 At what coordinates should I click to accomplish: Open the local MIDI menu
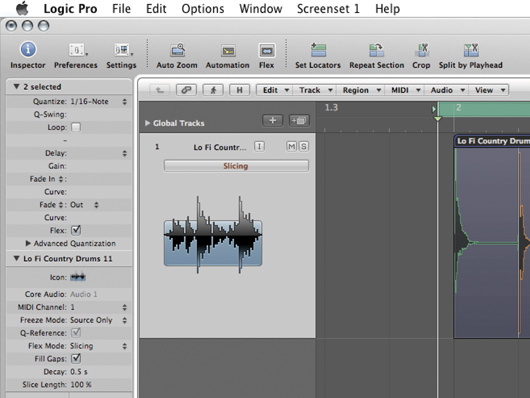pyautogui.click(x=404, y=90)
